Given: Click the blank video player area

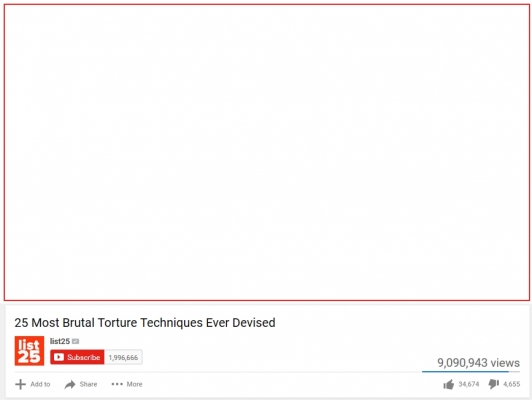Looking at the screenshot, I should point(267,152).
